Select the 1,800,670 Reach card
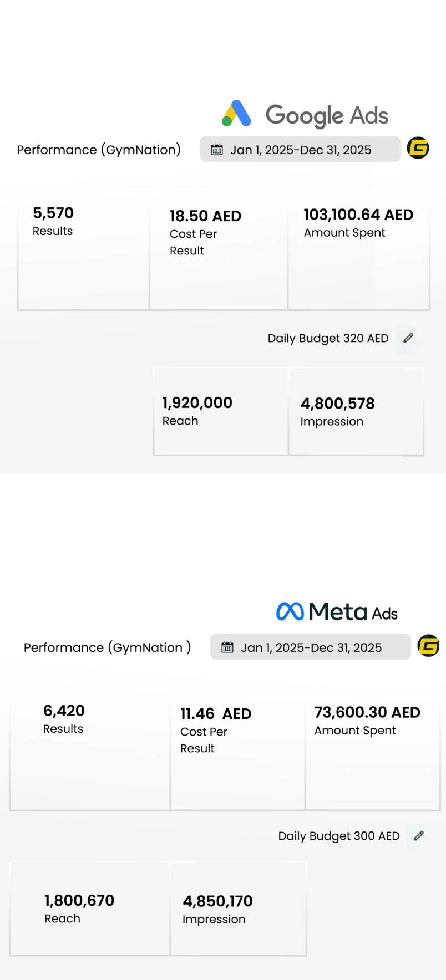The height and width of the screenshot is (980, 446). [89, 909]
